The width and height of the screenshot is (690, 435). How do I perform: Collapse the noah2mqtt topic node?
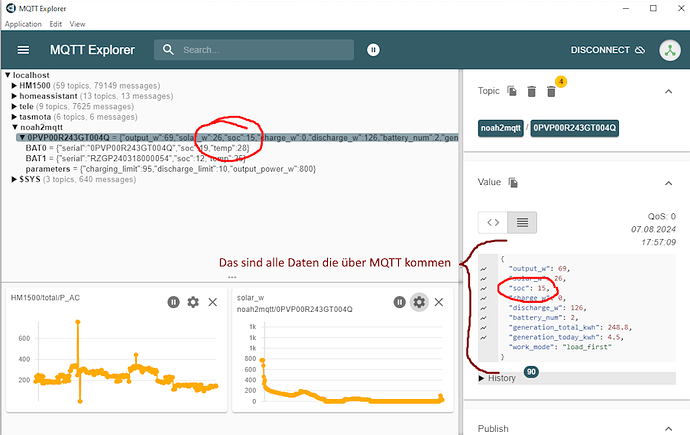(15, 127)
